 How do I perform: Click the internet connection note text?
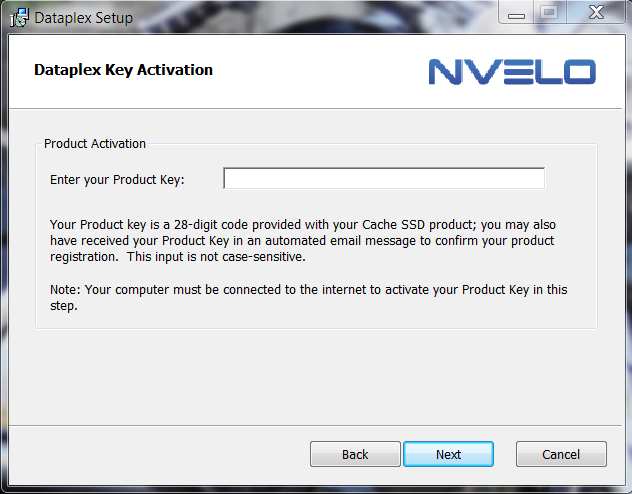click(308, 290)
